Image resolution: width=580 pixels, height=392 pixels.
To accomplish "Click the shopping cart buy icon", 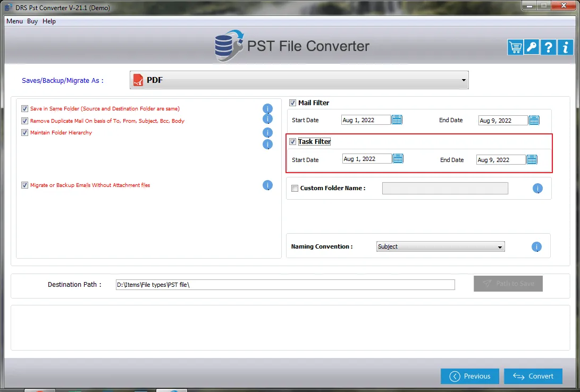I will pos(515,47).
